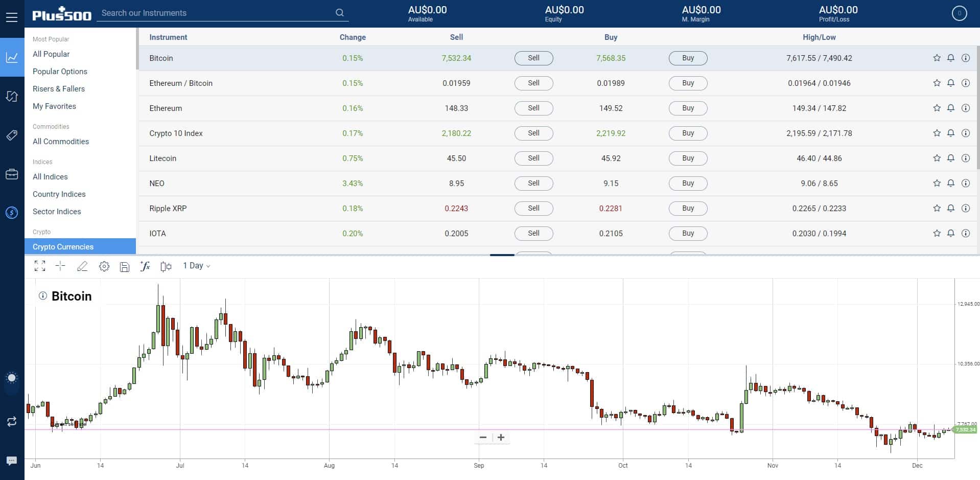Set alert bell for IOTA
This screenshot has width=980, height=480.
pyautogui.click(x=951, y=233)
